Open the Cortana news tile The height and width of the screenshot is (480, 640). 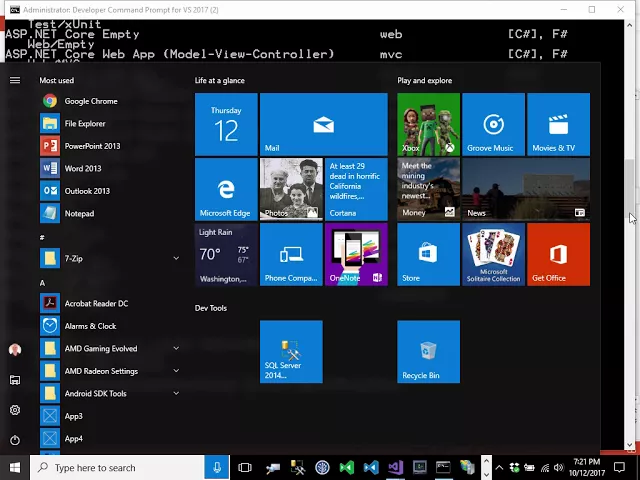(356, 189)
